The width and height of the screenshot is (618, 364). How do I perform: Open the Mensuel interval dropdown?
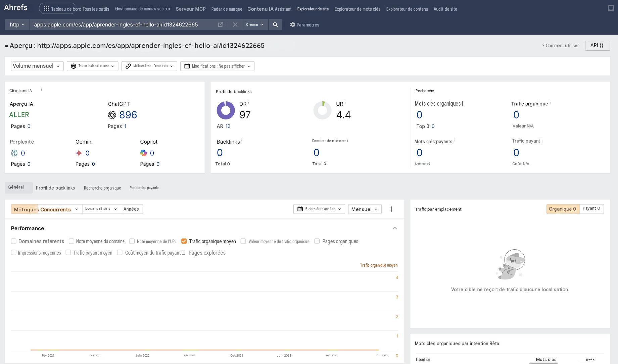(365, 209)
